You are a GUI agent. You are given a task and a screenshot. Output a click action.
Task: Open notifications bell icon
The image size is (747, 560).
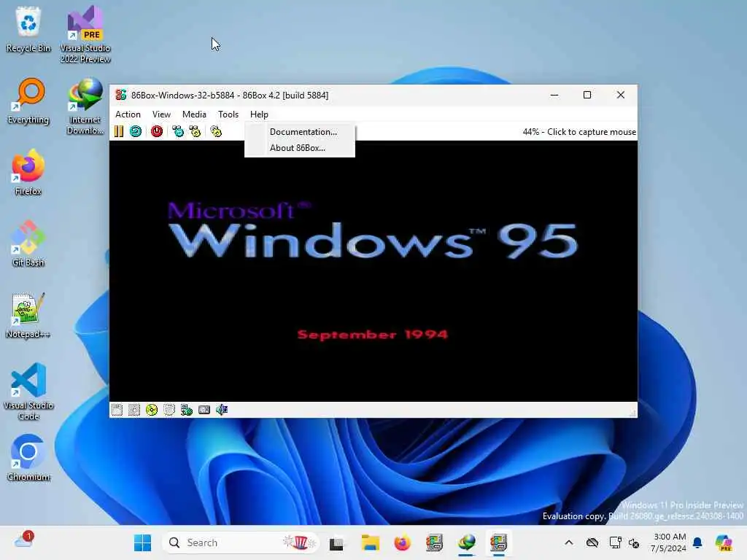(697, 542)
